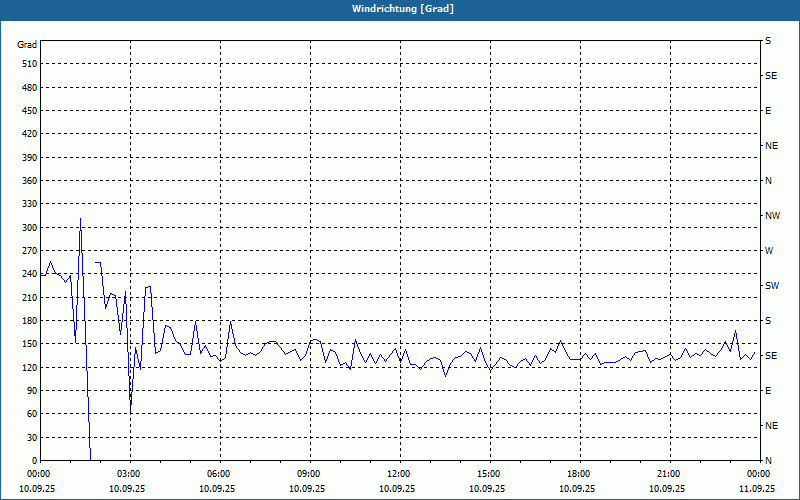Select the 10.09.25 date beneath 18:00
This screenshot has height=500, width=800.
[x=577, y=488]
